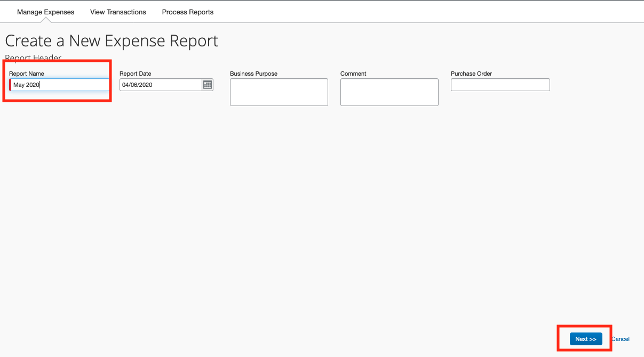Screen dimensions: 644x357
Task: Click the 'Business Purpose' label
Action: click(253, 74)
